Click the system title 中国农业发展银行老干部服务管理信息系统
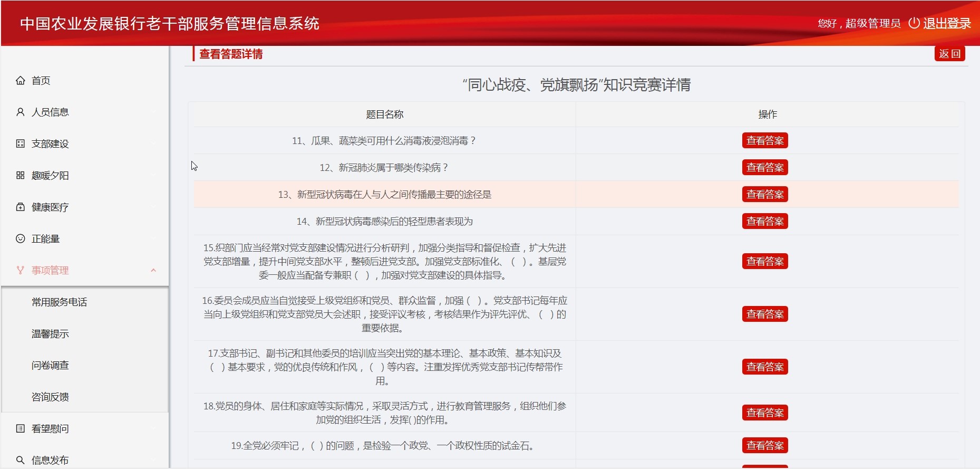980x469 pixels. (x=170, y=24)
